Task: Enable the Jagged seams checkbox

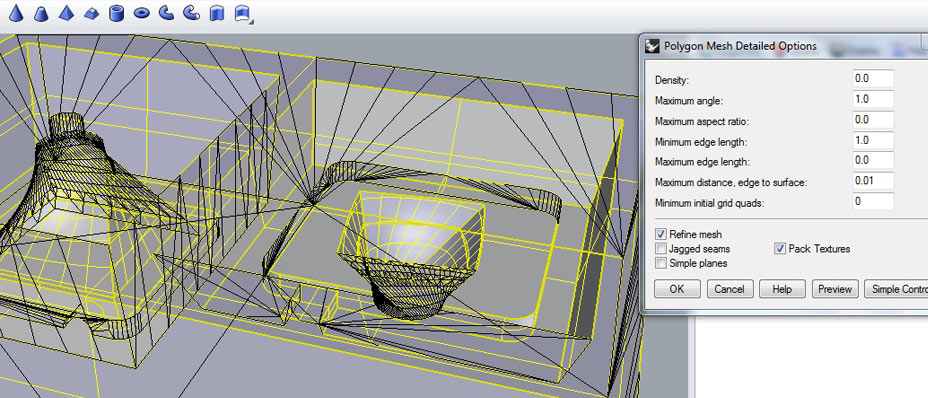Action: coord(660,249)
